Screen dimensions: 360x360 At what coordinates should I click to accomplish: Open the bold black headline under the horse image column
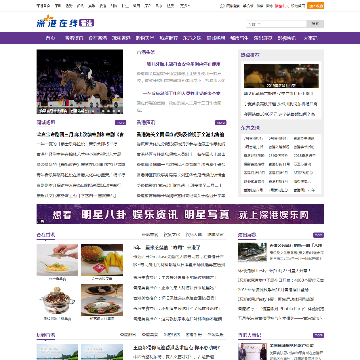click(x=80, y=134)
